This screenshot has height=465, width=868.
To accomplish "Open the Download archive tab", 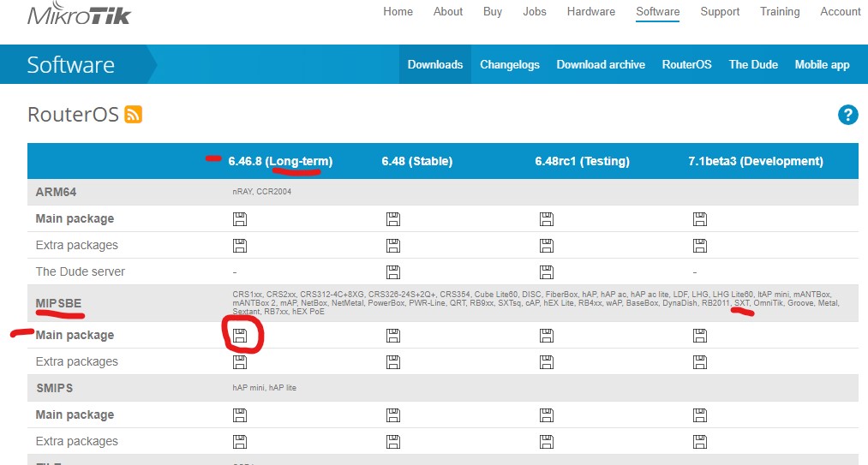I will (601, 64).
